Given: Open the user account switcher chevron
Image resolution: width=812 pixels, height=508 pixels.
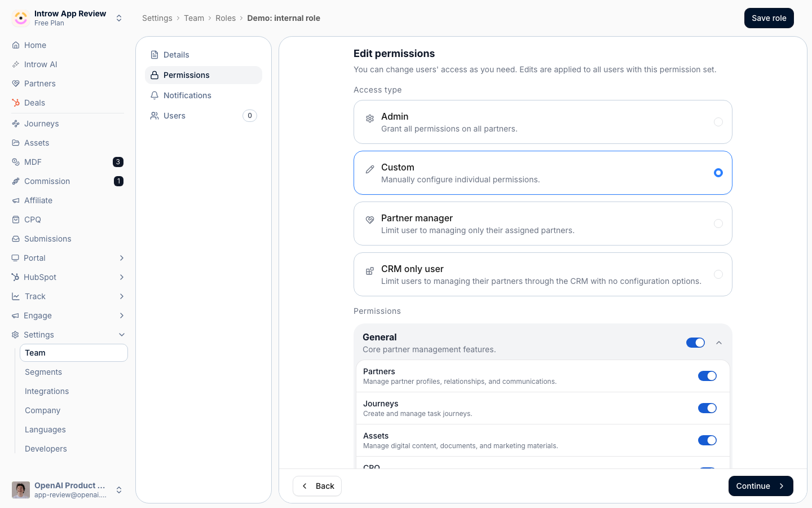Looking at the screenshot, I should (119, 490).
